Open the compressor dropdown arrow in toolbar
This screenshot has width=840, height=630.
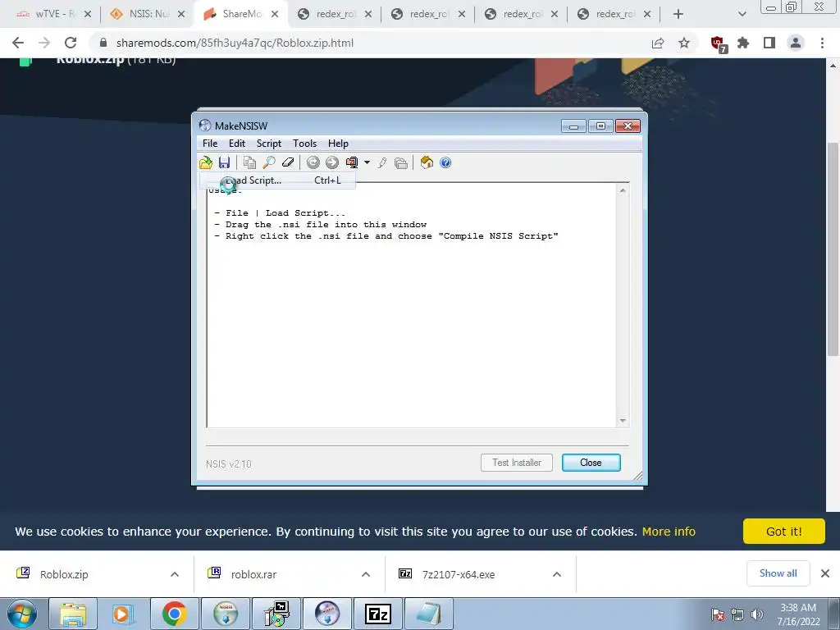[x=367, y=162]
